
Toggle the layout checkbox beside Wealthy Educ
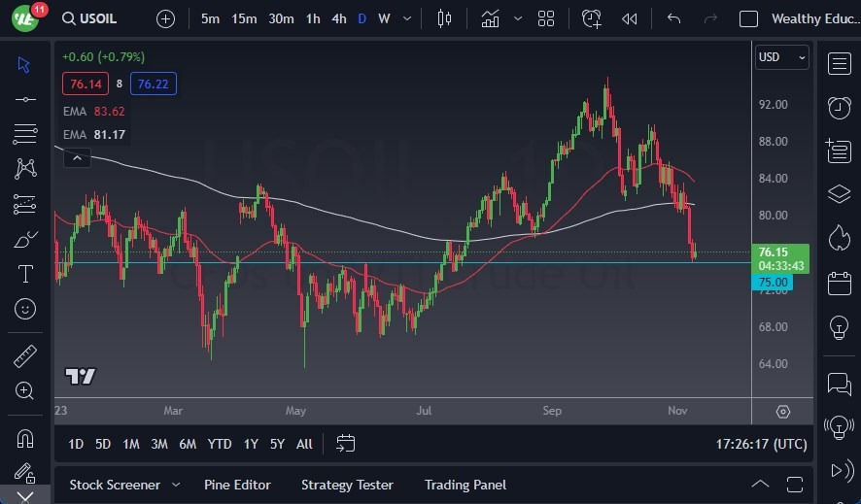click(x=748, y=18)
